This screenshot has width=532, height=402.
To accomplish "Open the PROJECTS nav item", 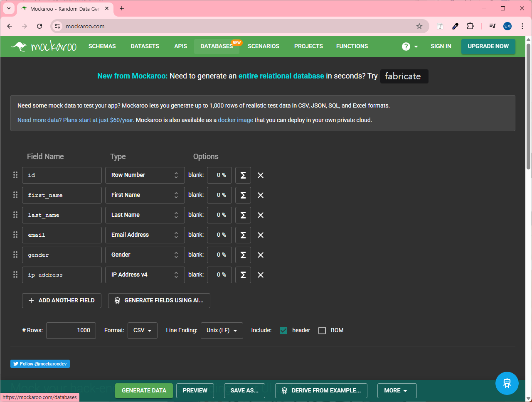I will tap(308, 46).
